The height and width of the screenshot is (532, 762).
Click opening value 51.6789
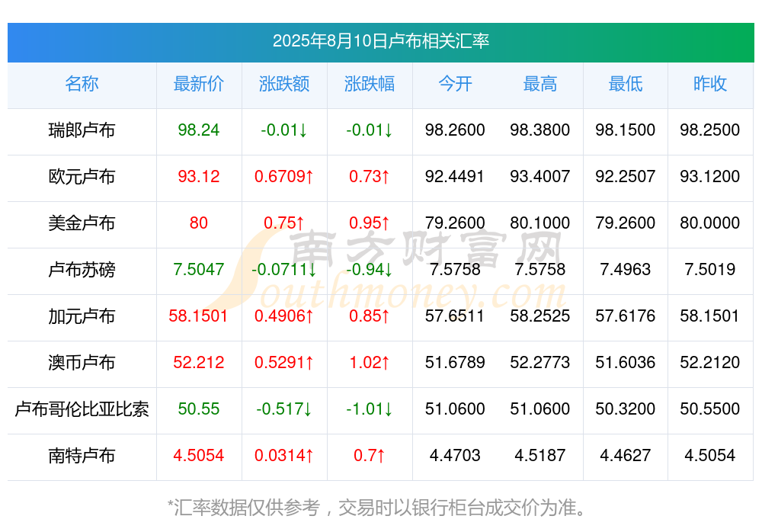(455, 363)
